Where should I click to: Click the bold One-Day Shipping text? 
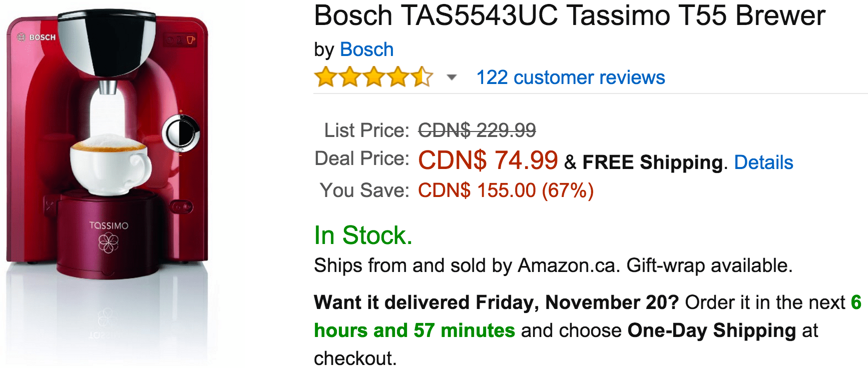tap(712, 330)
